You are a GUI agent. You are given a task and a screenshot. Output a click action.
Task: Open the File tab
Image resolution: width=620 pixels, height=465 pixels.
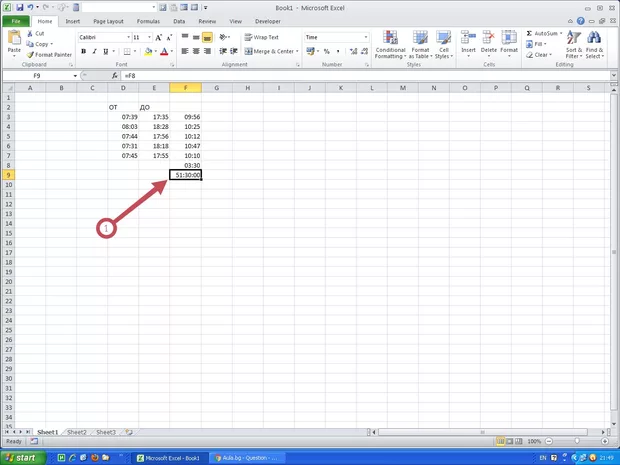coord(16,21)
